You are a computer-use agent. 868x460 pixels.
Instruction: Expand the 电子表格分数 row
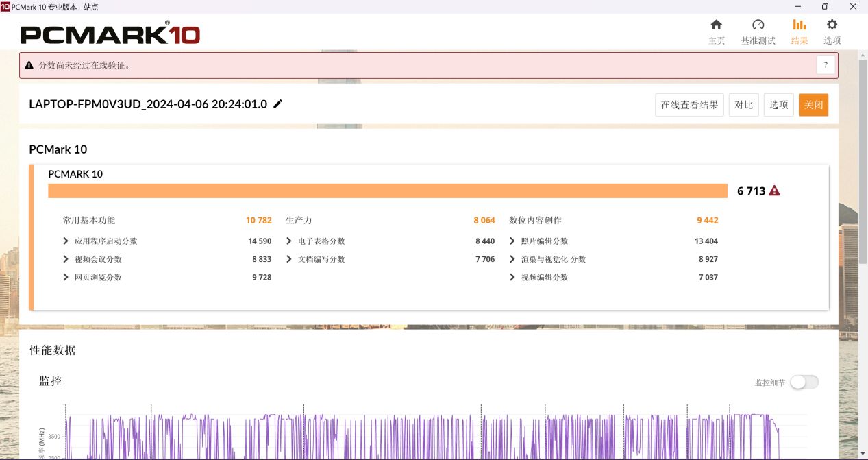pos(316,241)
